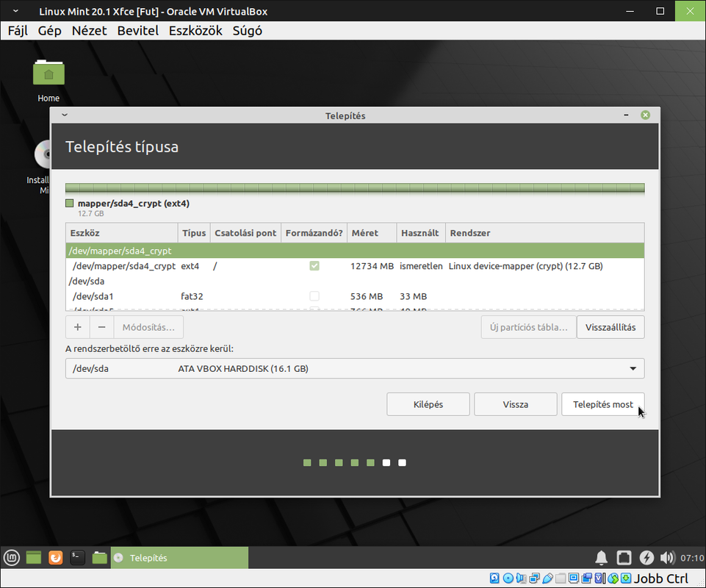Select the /dev/mapper/sda4_crypt ext4 partition row
The height and width of the screenshot is (588, 706).
pyautogui.click(x=355, y=266)
